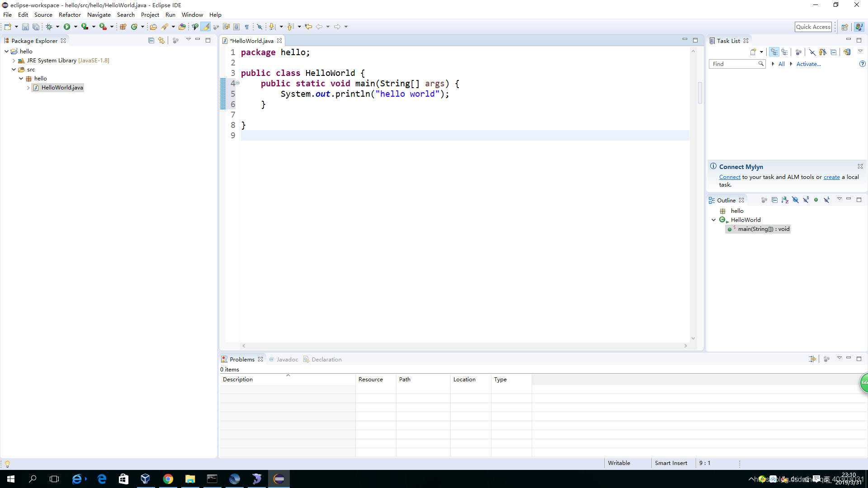Toggle Hide Static Members in Outline
Image resolution: width=868 pixels, height=488 pixels.
(x=806, y=200)
